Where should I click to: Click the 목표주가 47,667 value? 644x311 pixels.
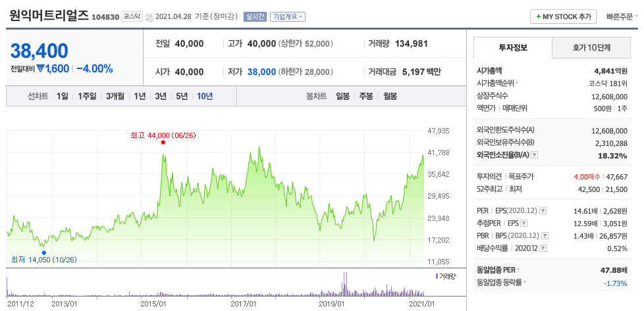616,177
